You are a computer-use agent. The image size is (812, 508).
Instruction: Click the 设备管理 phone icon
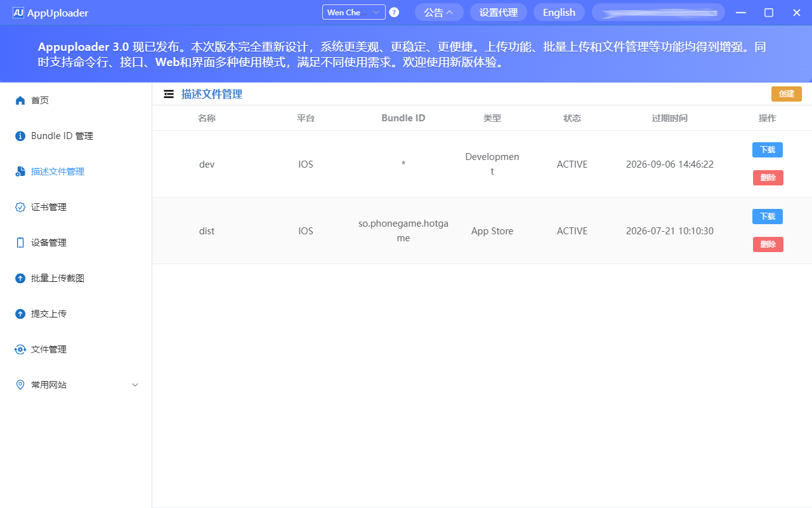(20, 242)
